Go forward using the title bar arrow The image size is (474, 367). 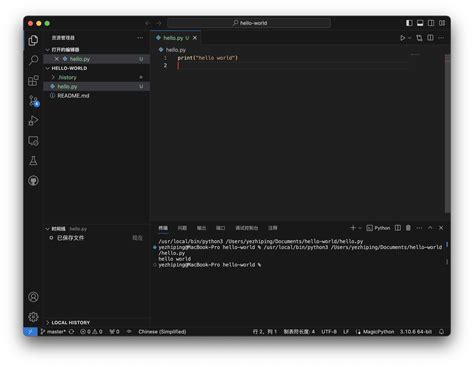(x=159, y=23)
